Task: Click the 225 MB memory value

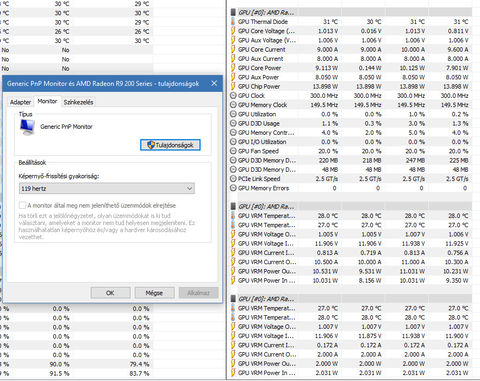Action: coord(459,160)
